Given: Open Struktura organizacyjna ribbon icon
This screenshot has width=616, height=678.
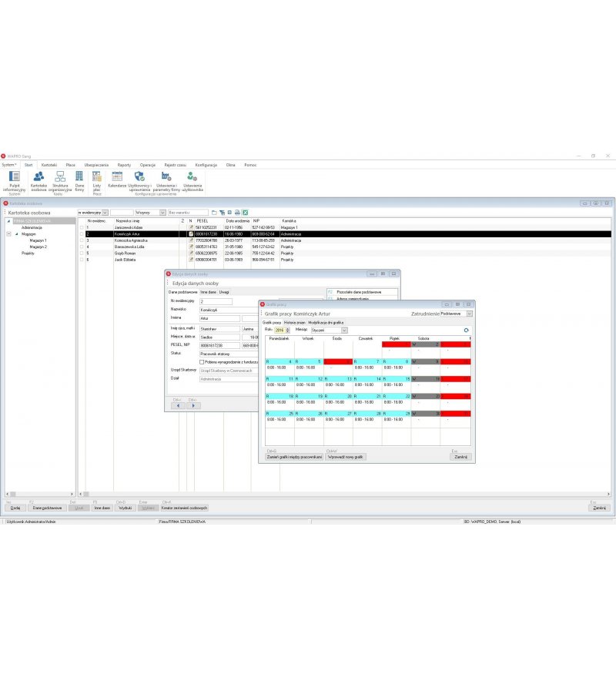Looking at the screenshot, I should tap(60, 181).
